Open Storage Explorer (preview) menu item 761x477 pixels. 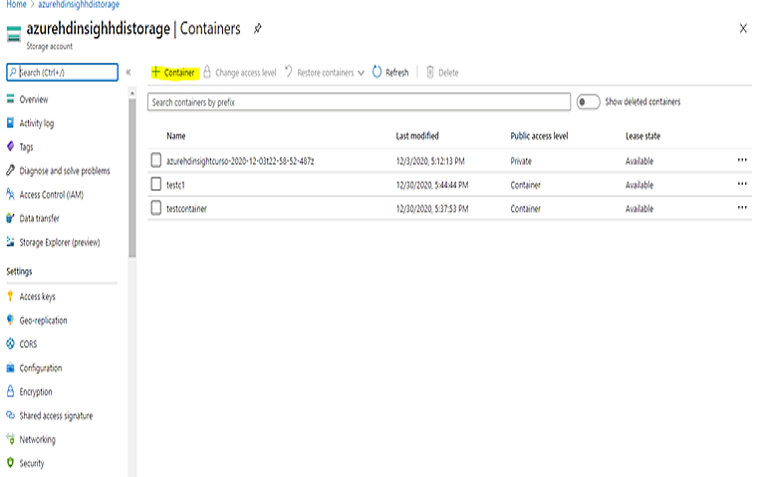point(62,242)
